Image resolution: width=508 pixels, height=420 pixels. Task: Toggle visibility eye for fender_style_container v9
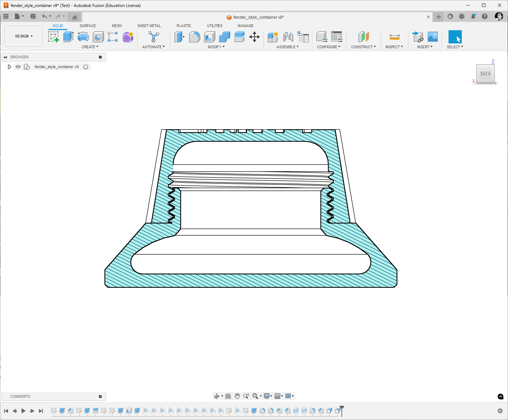coord(18,67)
